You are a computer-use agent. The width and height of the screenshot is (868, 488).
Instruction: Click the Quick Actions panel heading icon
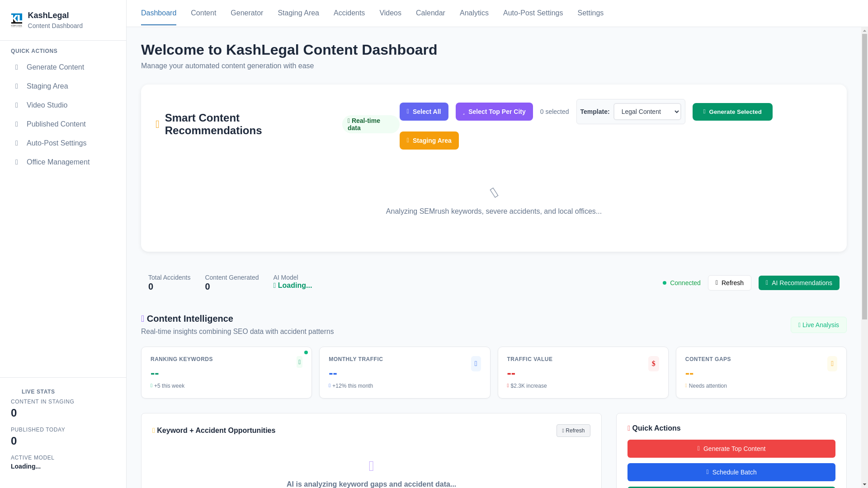coord(629,428)
